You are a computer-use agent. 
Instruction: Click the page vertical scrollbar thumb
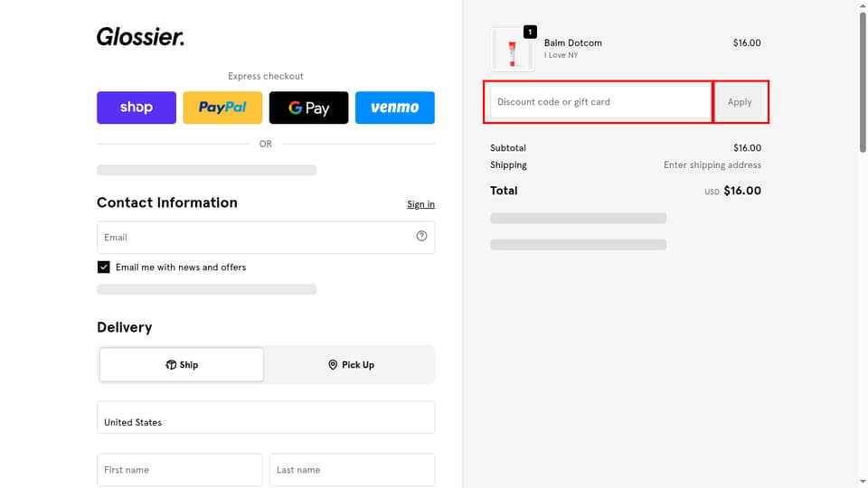[863, 82]
